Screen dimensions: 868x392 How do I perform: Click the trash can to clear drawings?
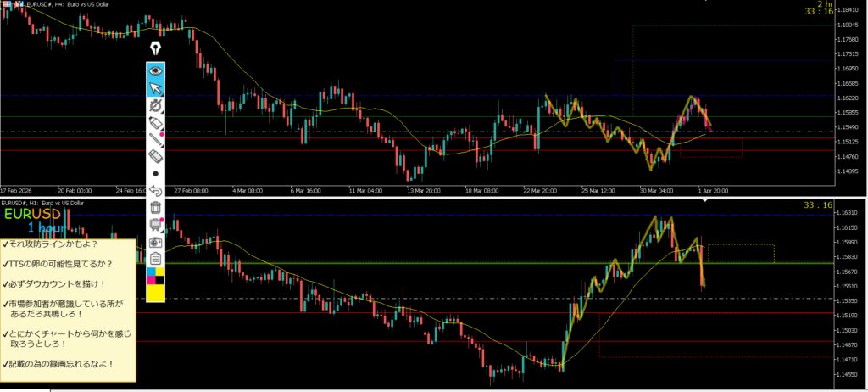(155, 208)
